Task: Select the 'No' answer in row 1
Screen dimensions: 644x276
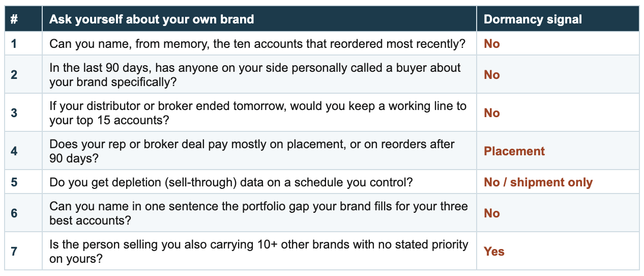Action: [492, 44]
